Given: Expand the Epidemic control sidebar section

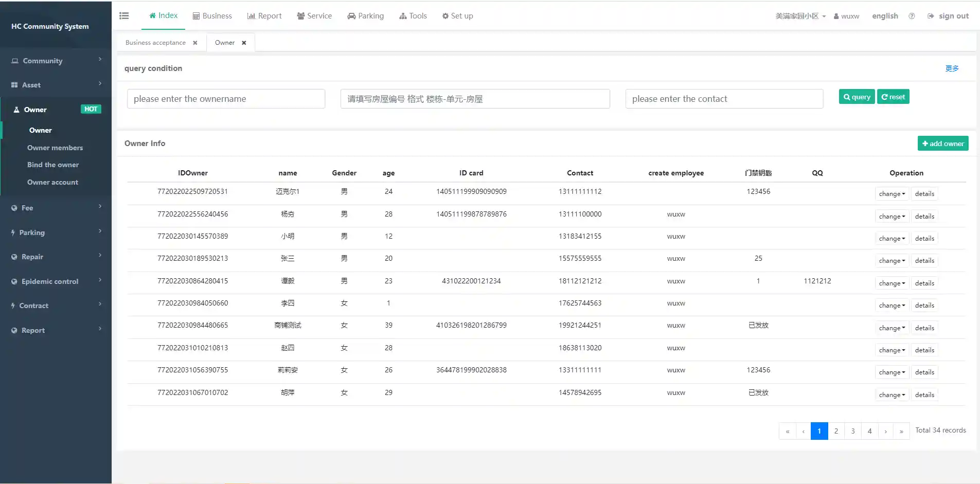Looking at the screenshot, I should tap(56, 281).
